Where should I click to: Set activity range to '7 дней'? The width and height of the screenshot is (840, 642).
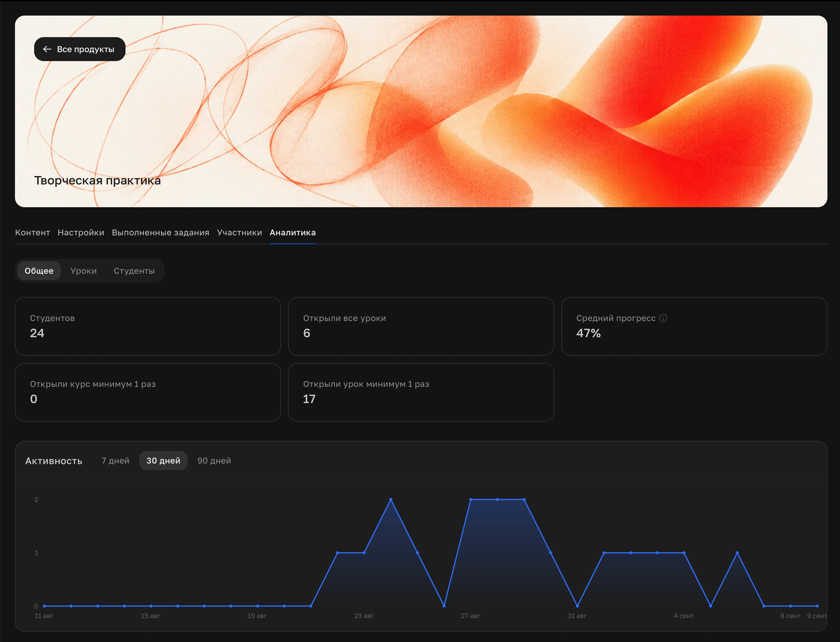coord(115,461)
